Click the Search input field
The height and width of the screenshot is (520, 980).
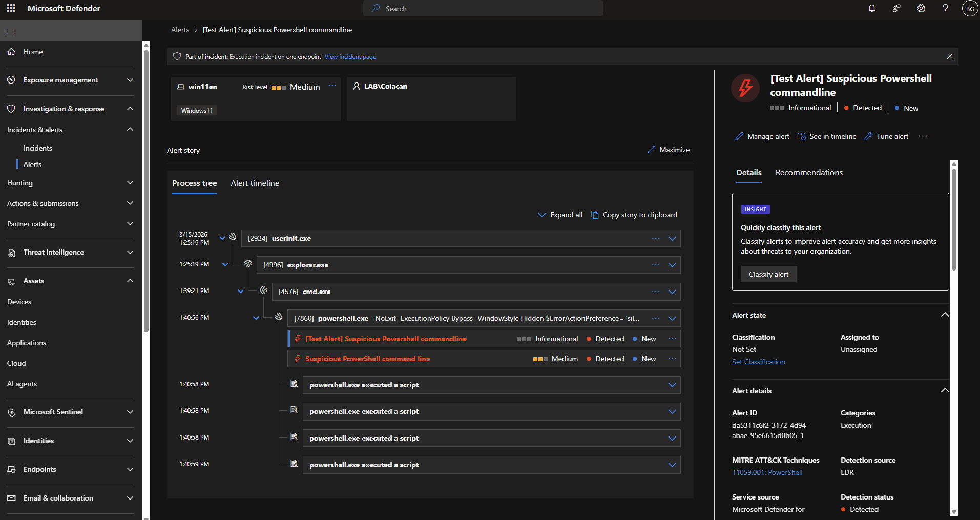(x=483, y=9)
